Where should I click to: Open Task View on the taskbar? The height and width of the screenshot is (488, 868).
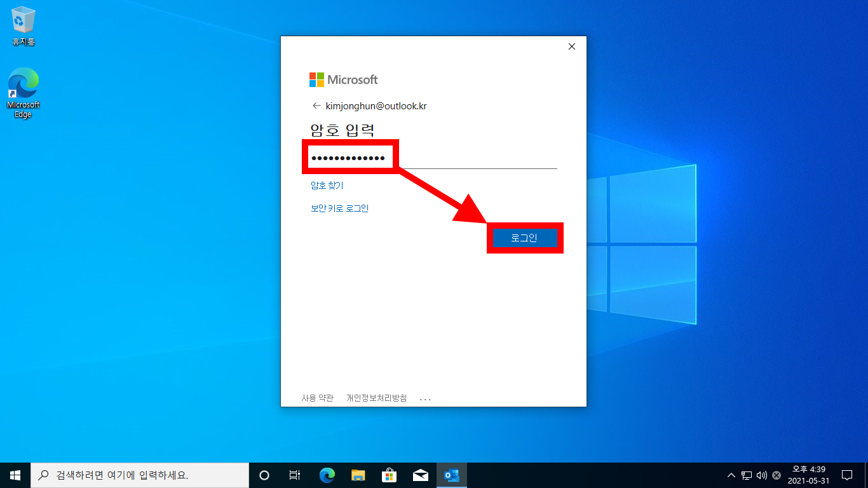pos(295,475)
